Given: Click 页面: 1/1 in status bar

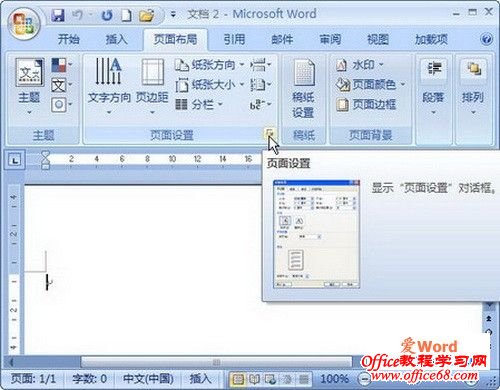Looking at the screenshot, I should pos(33,379).
